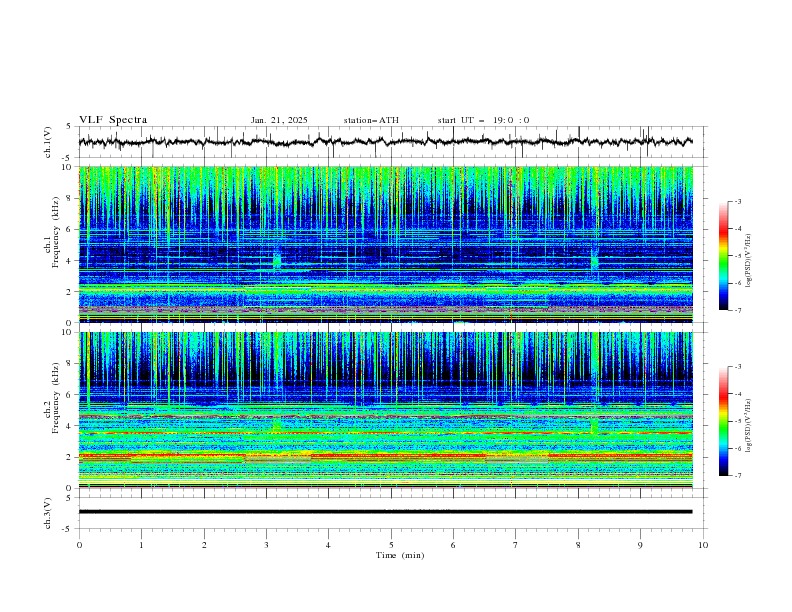Click the 'VLF Spectra' title text
This screenshot has height=612, width=792.
113,120
